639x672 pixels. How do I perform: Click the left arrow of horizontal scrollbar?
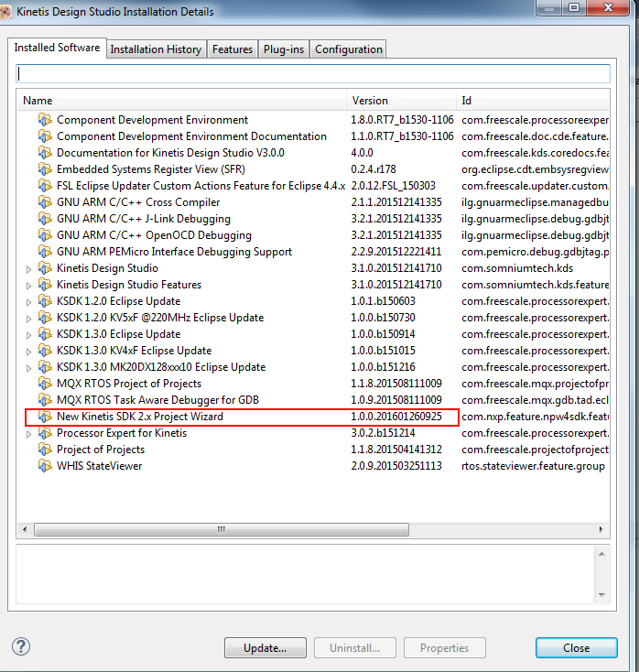coord(25,529)
